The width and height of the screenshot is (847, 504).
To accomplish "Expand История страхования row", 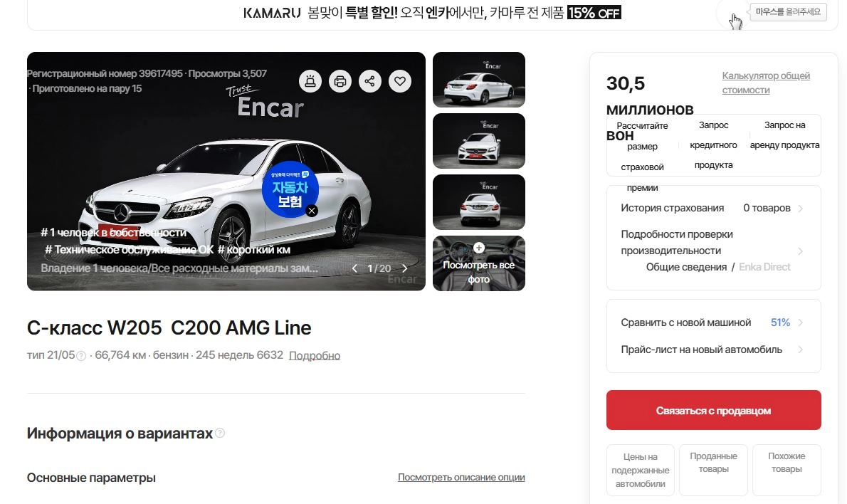I will pos(713,208).
